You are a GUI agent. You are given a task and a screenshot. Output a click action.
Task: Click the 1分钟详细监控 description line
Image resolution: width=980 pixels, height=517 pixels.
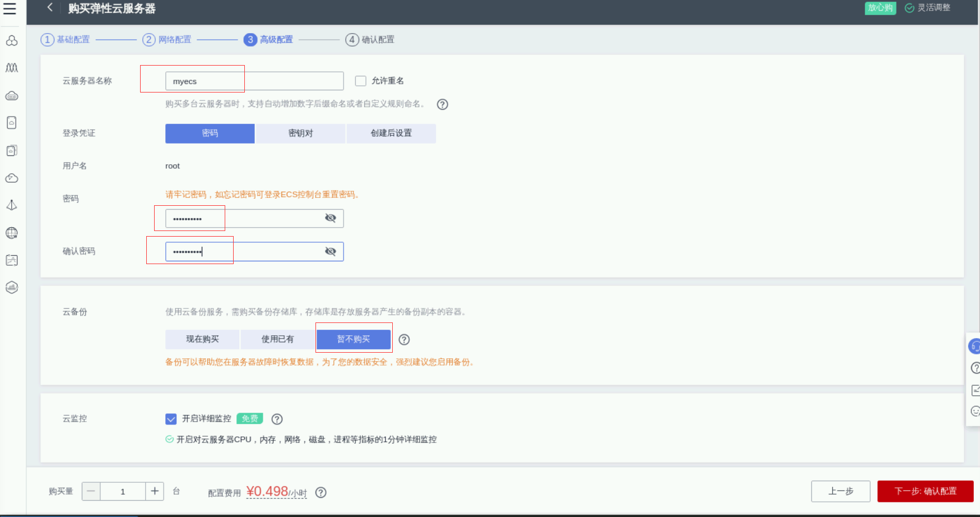click(306, 440)
